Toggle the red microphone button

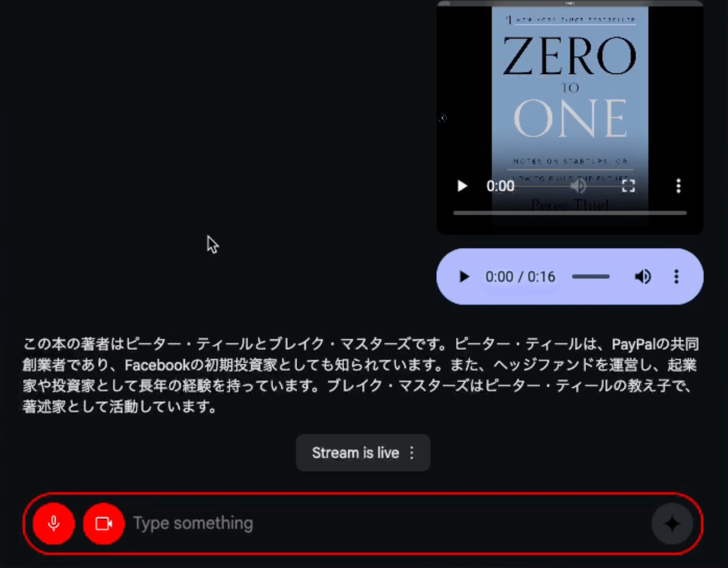point(54,523)
